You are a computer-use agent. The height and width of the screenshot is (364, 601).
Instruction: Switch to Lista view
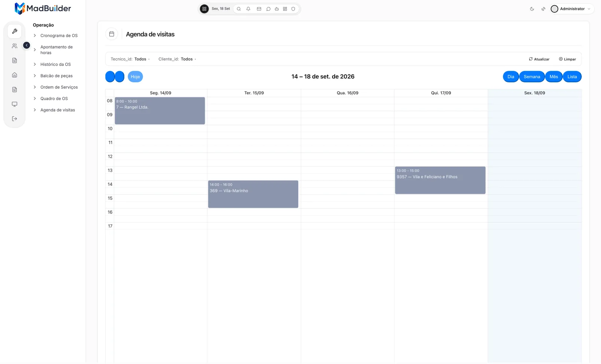click(x=572, y=77)
